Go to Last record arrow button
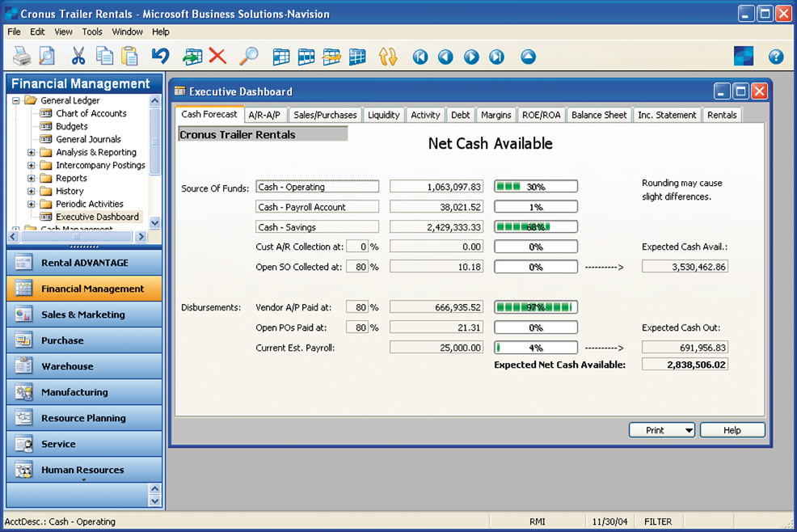The image size is (797, 532). (496, 57)
